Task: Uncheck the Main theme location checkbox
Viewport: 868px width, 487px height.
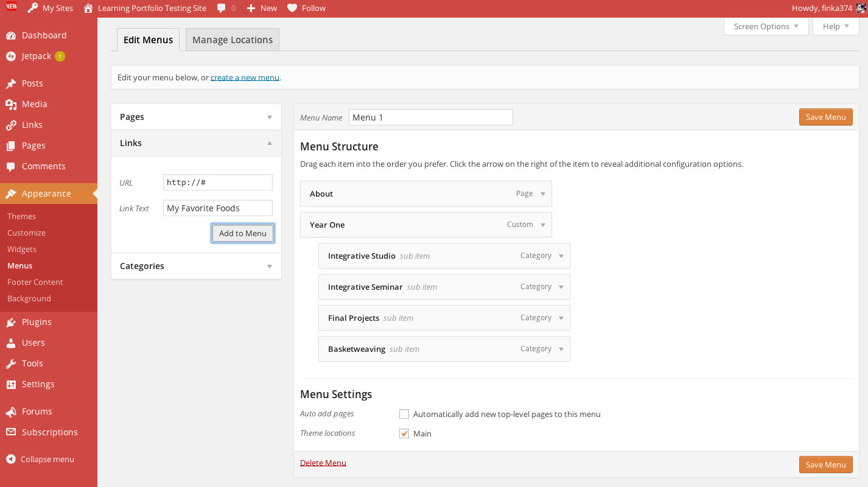Action: (x=404, y=433)
